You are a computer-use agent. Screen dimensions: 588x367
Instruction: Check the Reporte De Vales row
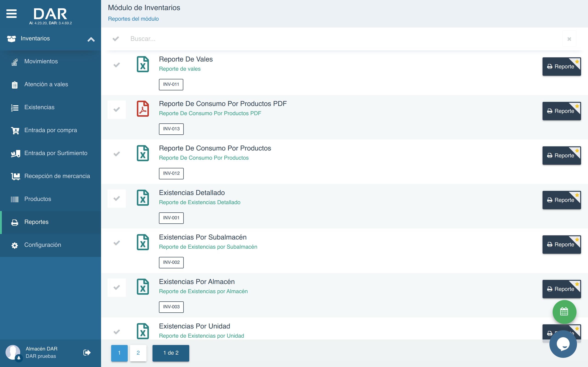(x=117, y=65)
